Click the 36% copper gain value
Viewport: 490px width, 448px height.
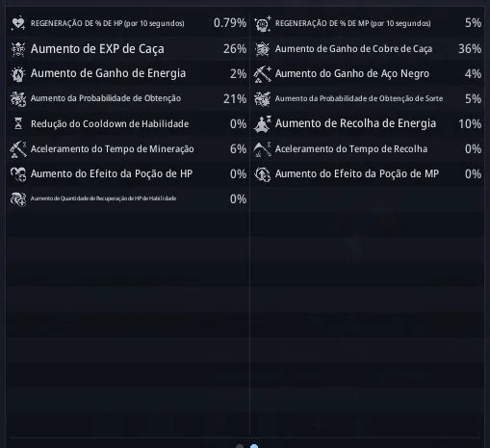[470, 49]
